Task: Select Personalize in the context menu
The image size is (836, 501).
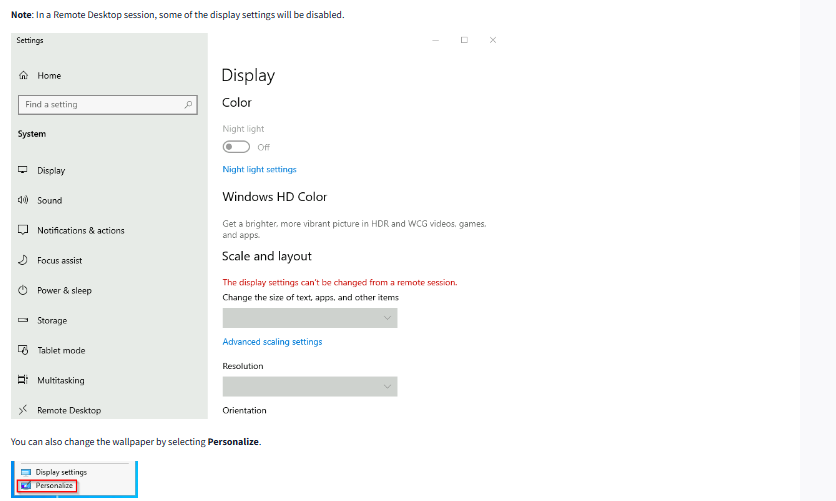Action: (55, 486)
